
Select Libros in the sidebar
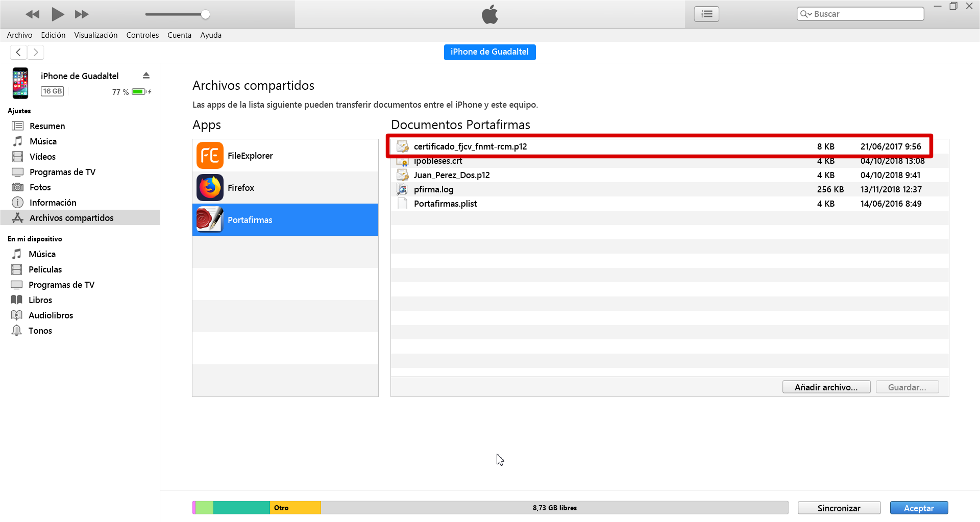click(80, 300)
